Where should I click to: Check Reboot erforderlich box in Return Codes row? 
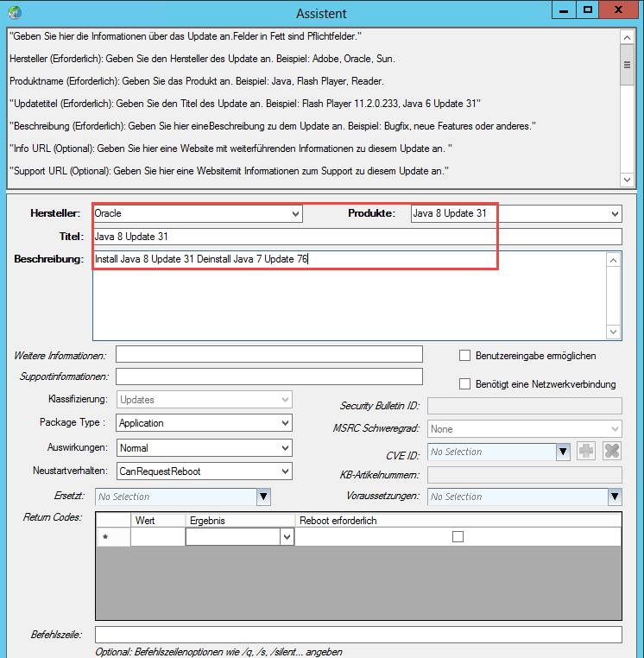pos(458,537)
